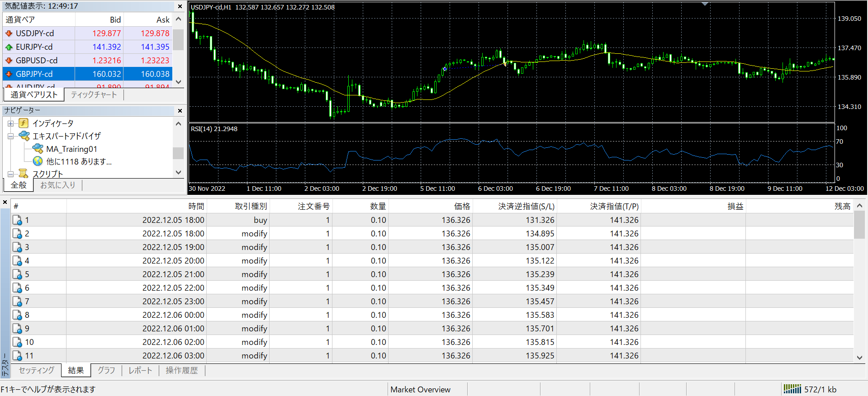Open the 結果 tester tab

pyautogui.click(x=76, y=370)
